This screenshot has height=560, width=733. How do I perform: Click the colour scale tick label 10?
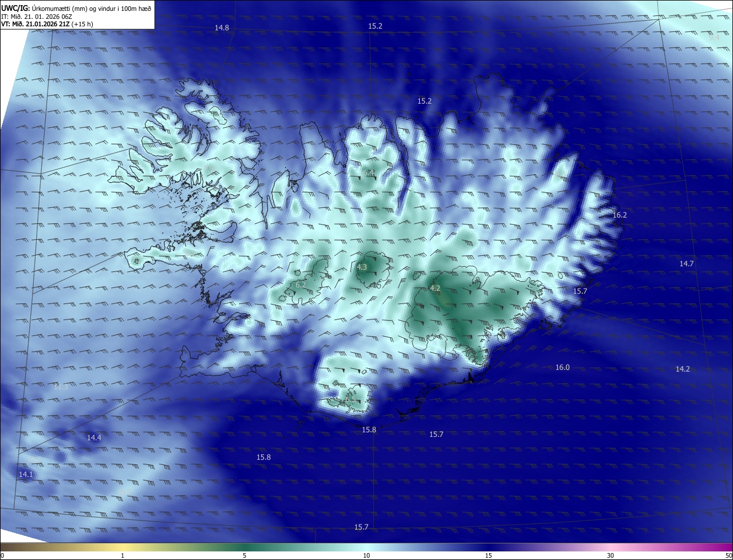tap(366, 556)
